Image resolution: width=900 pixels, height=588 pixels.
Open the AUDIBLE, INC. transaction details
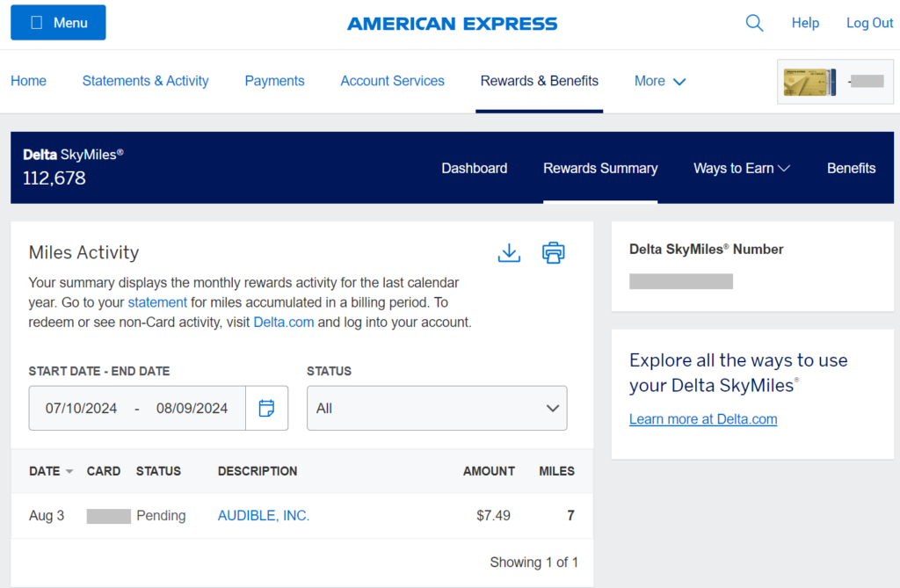click(263, 515)
